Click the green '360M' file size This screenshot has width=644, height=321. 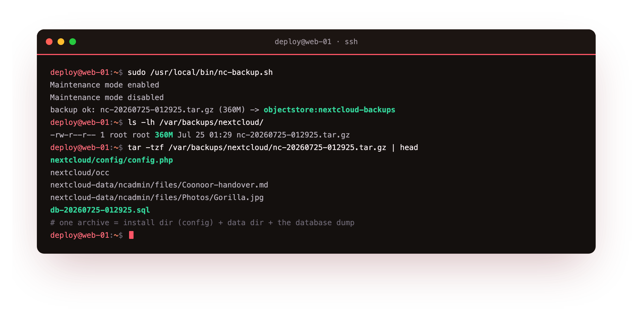(x=164, y=135)
